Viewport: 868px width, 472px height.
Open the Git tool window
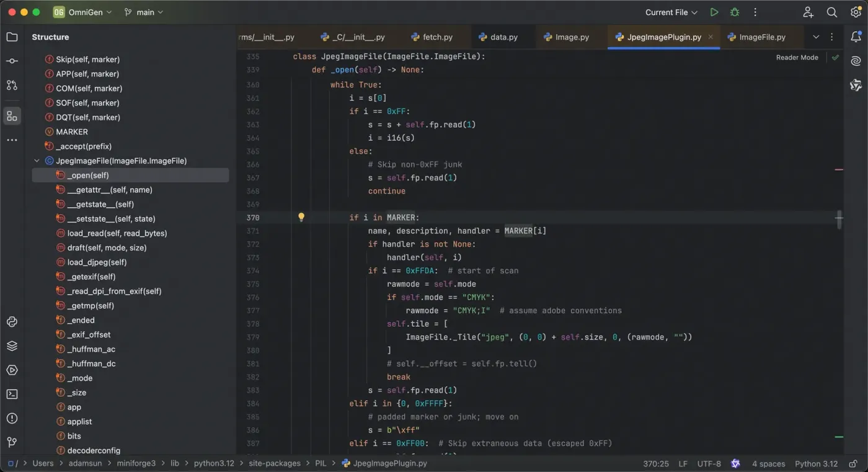click(x=12, y=442)
